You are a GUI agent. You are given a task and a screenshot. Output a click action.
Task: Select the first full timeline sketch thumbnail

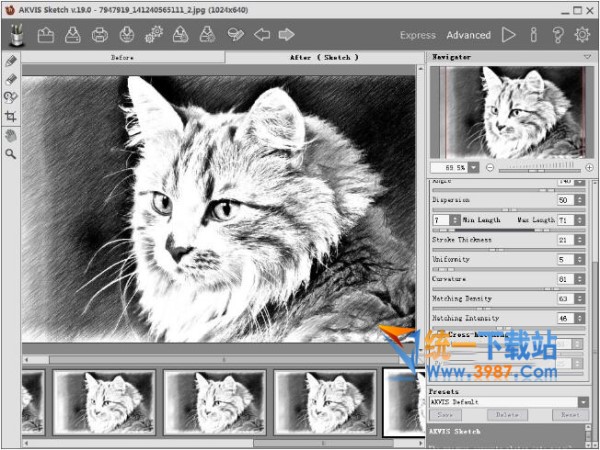[104, 402]
